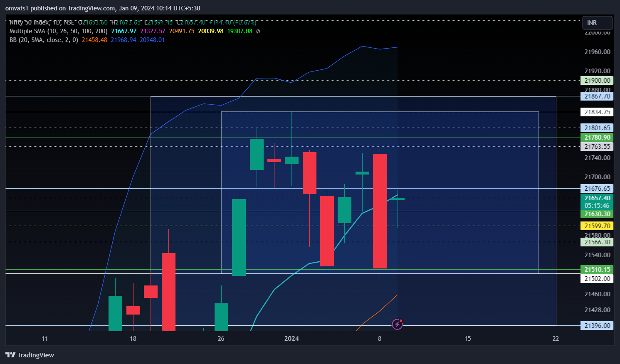Select the Nifty 50 Index legend title

point(42,22)
